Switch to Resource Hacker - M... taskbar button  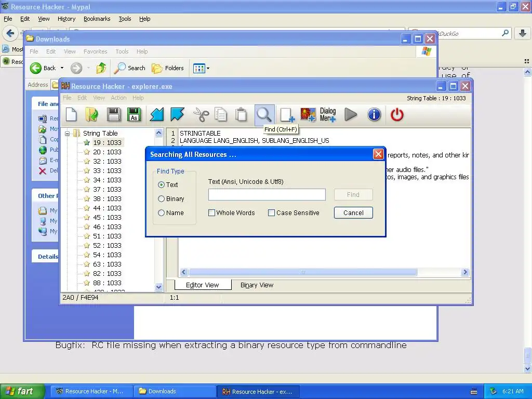pos(91,391)
